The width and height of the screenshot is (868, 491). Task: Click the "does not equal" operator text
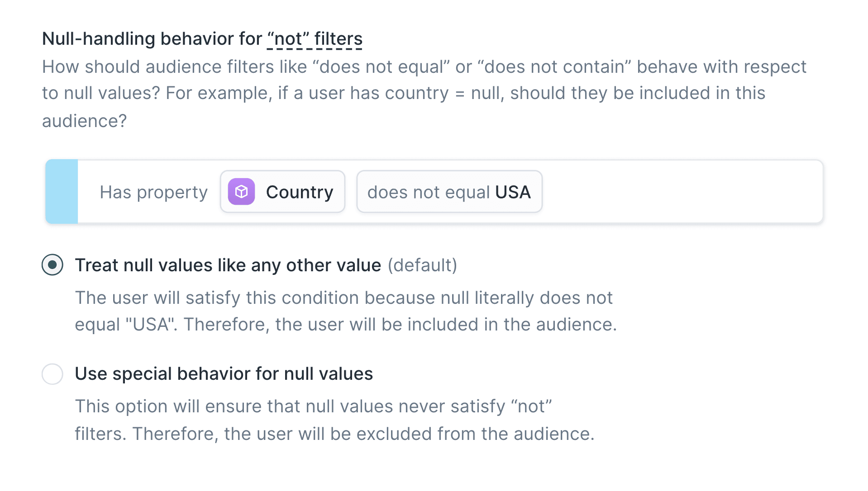click(x=428, y=192)
